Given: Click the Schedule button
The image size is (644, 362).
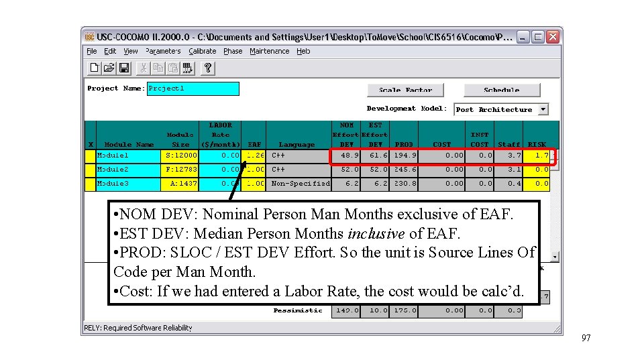Looking at the screenshot, I should (x=502, y=90).
